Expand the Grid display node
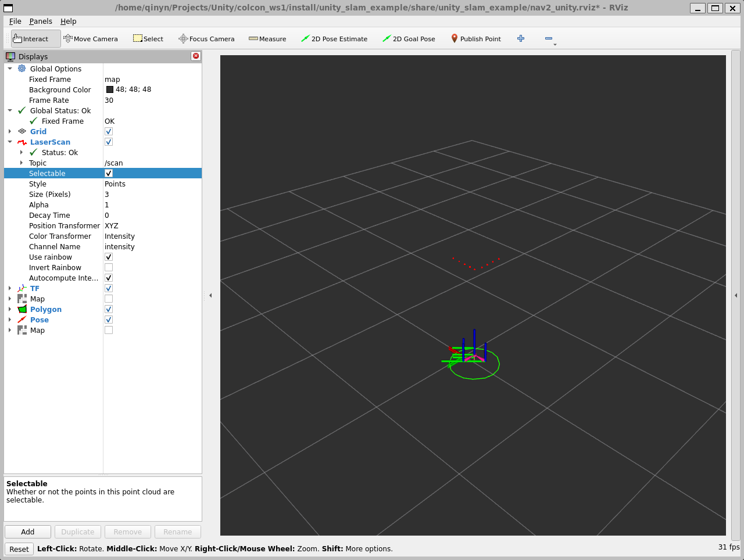 pos(10,131)
